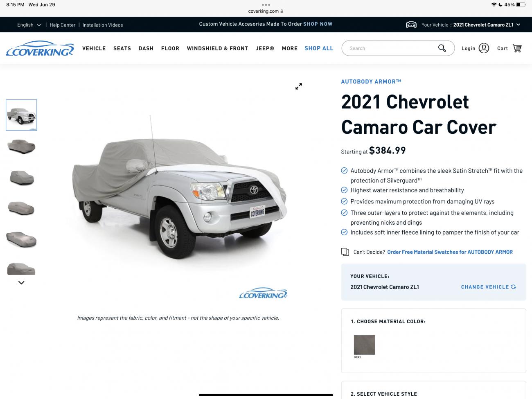Click the SHOP NOW banner link

click(x=318, y=24)
